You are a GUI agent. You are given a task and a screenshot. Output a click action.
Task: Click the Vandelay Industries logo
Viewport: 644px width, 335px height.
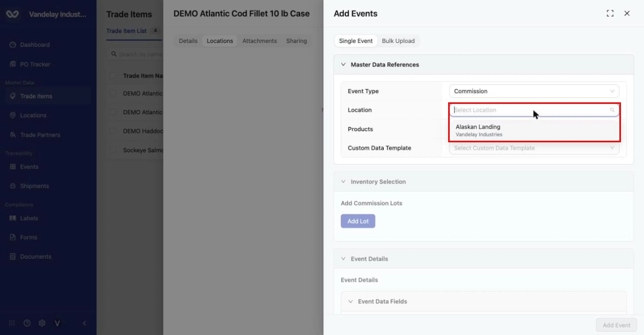point(12,14)
